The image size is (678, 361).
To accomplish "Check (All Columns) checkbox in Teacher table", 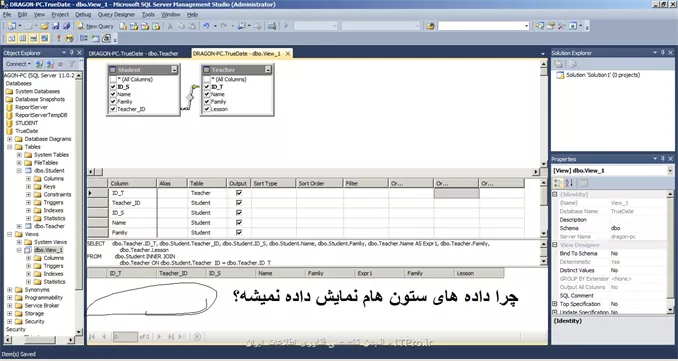I will (207, 80).
